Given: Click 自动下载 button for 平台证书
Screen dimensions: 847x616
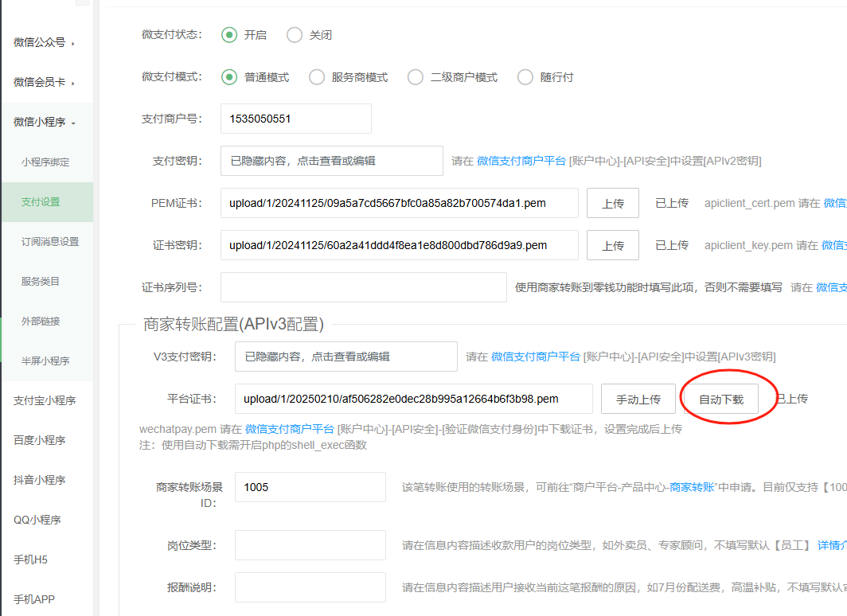Looking at the screenshot, I should point(721,399).
